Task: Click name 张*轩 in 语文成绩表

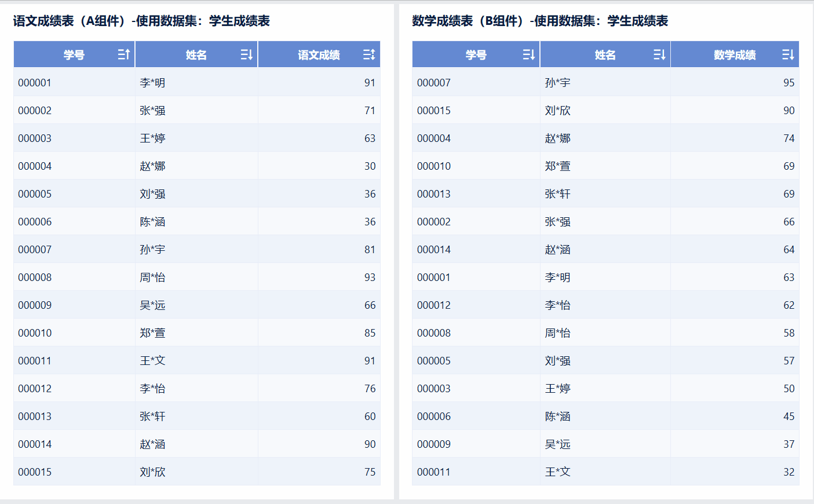Action: (x=152, y=417)
